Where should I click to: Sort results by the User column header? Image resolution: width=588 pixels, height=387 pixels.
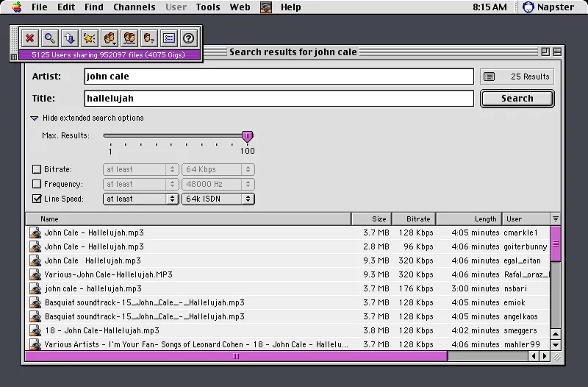click(526, 219)
